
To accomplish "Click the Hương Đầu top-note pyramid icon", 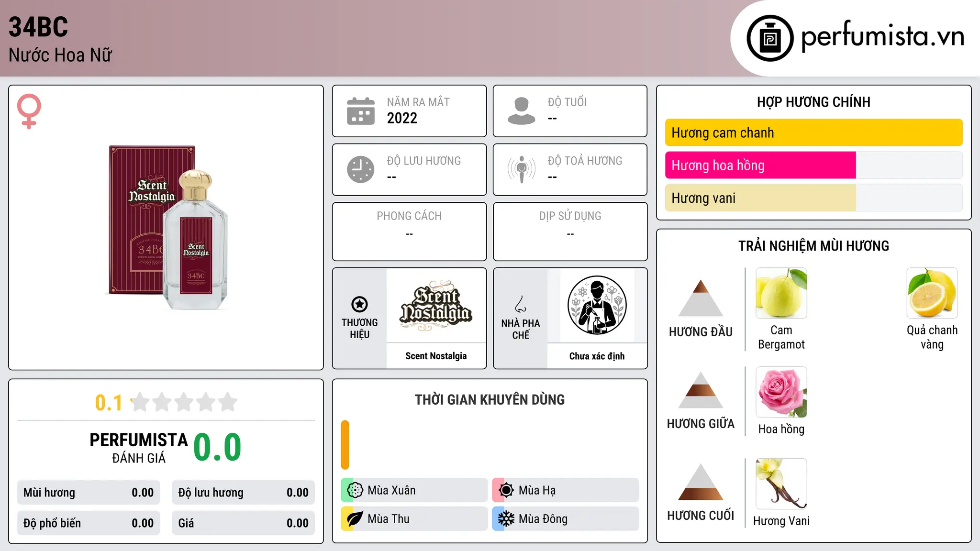I will pyautogui.click(x=701, y=298).
